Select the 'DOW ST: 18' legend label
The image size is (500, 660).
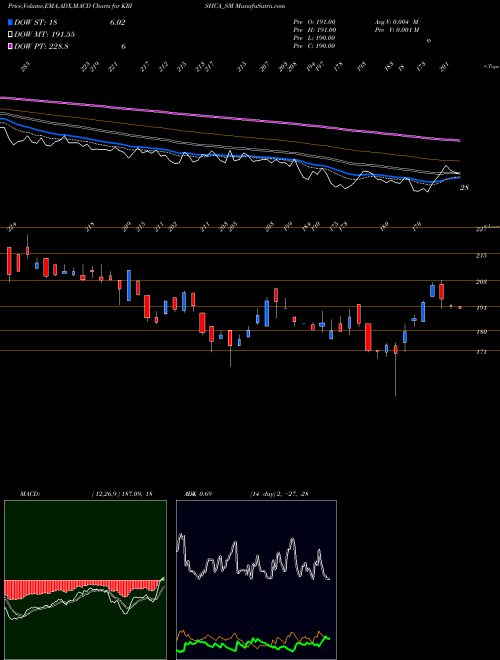coord(36,22)
